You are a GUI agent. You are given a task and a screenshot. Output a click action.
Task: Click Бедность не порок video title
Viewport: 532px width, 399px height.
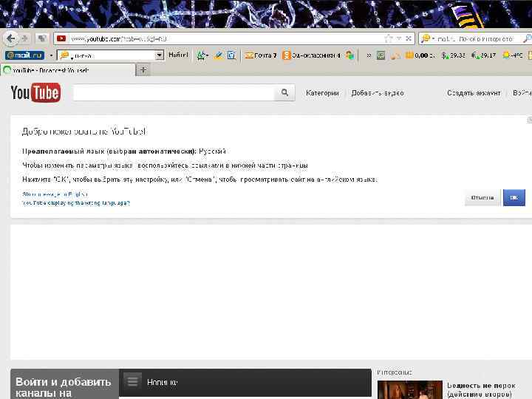tap(481, 390)
